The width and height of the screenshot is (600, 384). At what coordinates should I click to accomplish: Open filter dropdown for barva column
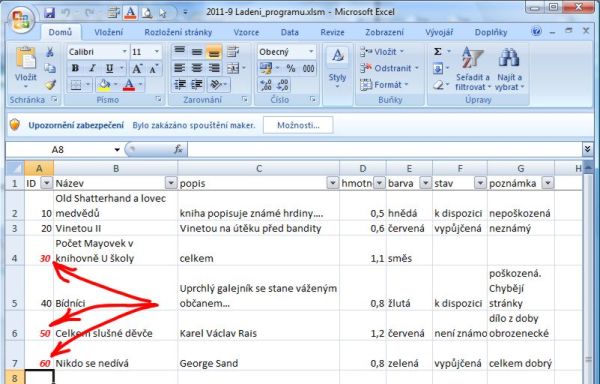[x=426, y=183]
